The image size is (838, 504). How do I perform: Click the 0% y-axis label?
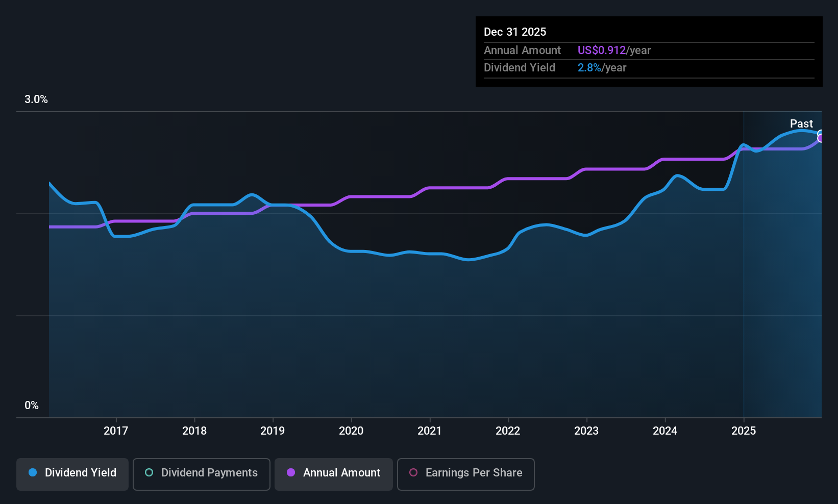[x=32, y=406]
